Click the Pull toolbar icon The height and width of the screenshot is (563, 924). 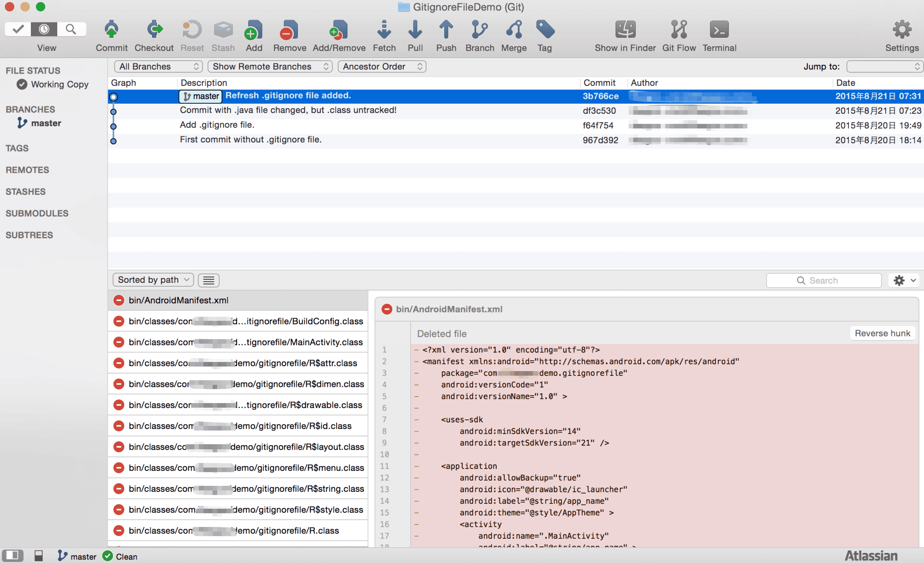coord(415,30)
